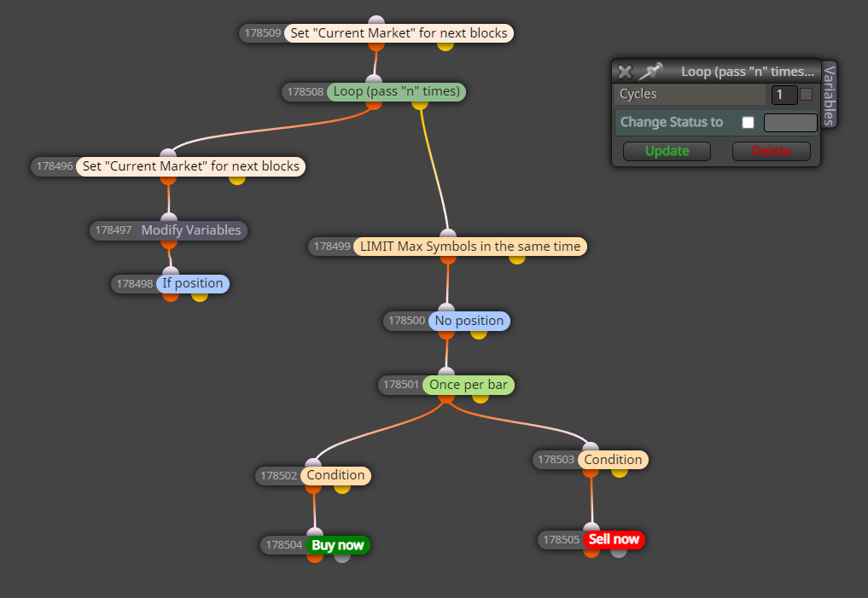Click orange output connector of Buy now

click(x=314, y=556)
